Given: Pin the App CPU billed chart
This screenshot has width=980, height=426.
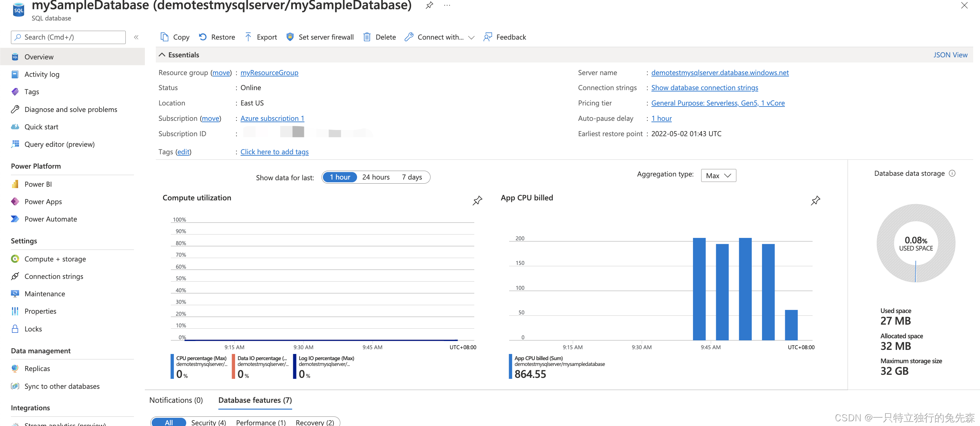Looking at the screenshot, I should [815, 200].
